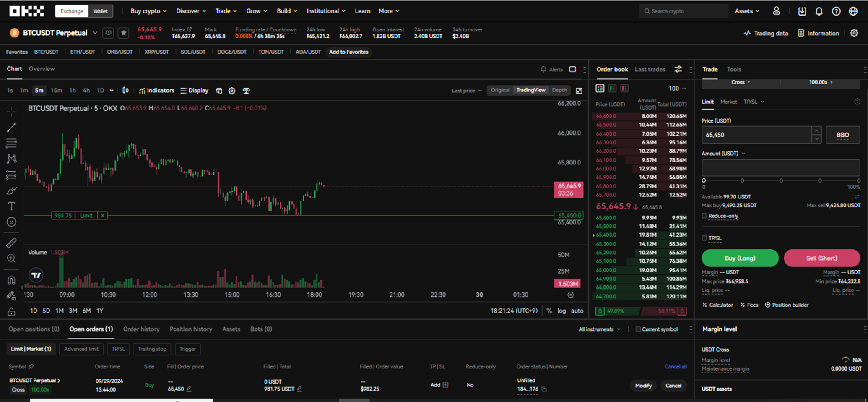The image size is (868, 402).
Task: Toggle percent scale on chart
Action: coord(549,311)
